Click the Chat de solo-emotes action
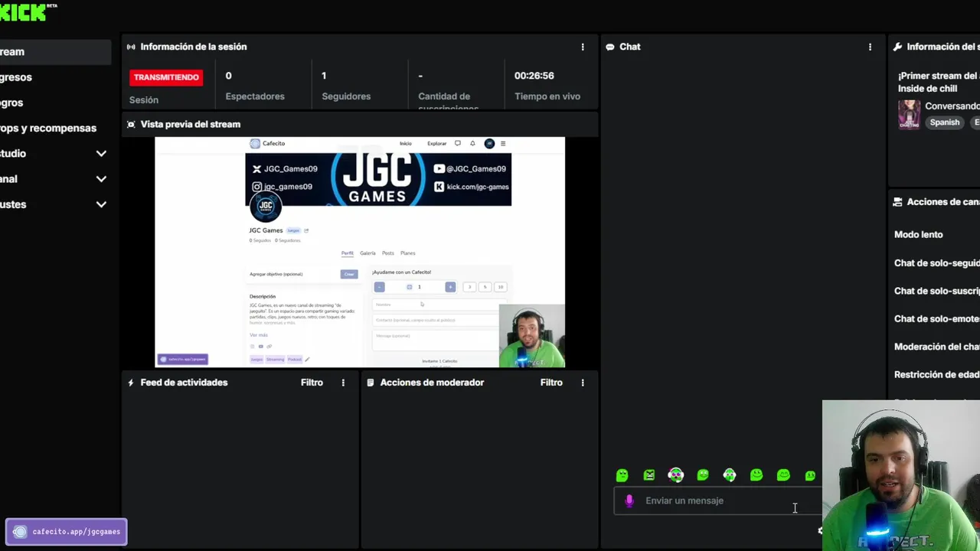 click(937, 319)
